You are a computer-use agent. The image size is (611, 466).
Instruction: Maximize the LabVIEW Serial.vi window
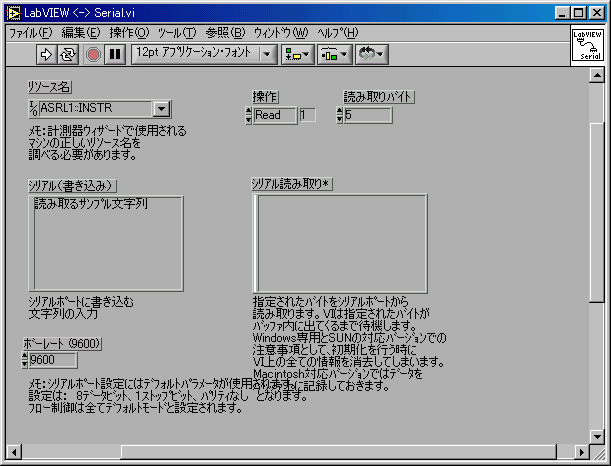click(579, 13)
